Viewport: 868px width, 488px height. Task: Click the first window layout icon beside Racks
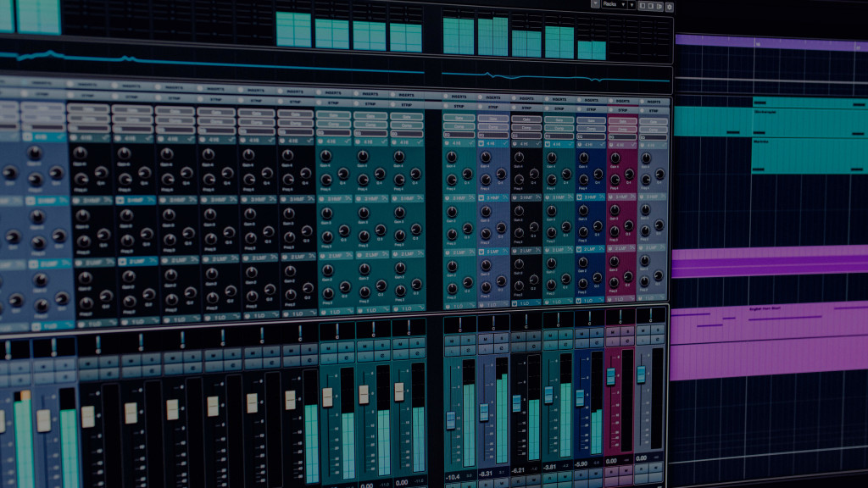pos(643,5)
